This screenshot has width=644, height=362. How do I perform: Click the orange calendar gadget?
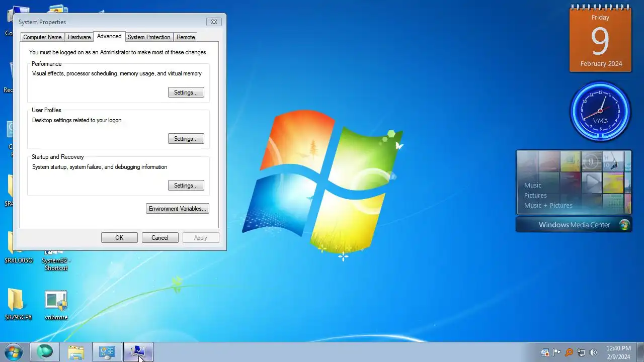pyautogui.click(x=600, y=40)
